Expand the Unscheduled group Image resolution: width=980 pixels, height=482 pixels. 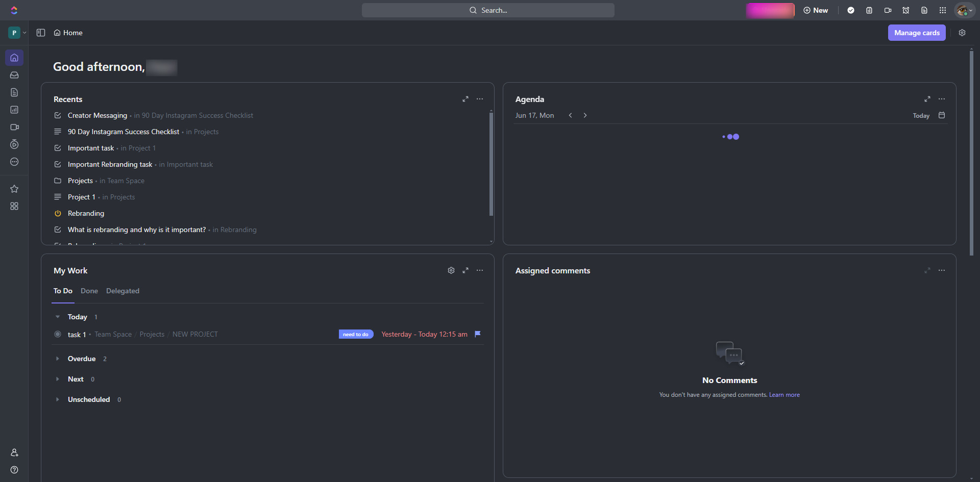58,399
